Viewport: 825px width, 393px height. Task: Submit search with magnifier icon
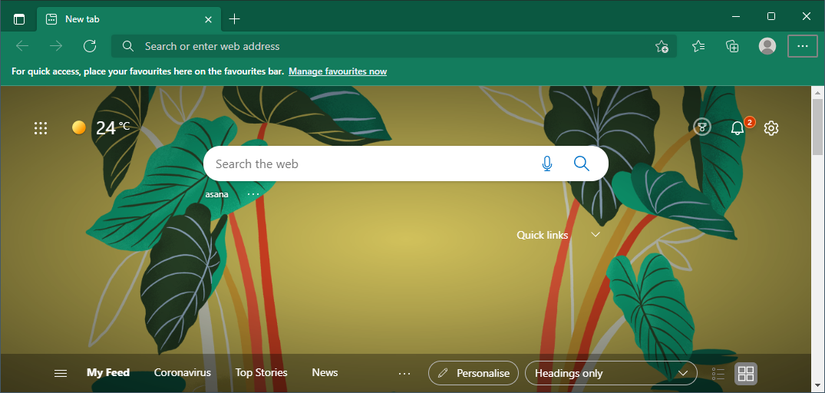coord(581,164)
